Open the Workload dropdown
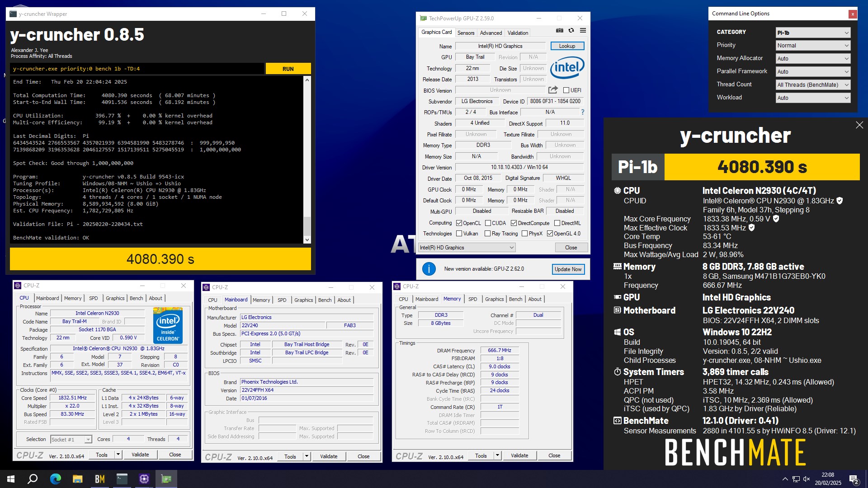Screen dimensions: 868x488 pyautogui.click(x=813, y=98)
